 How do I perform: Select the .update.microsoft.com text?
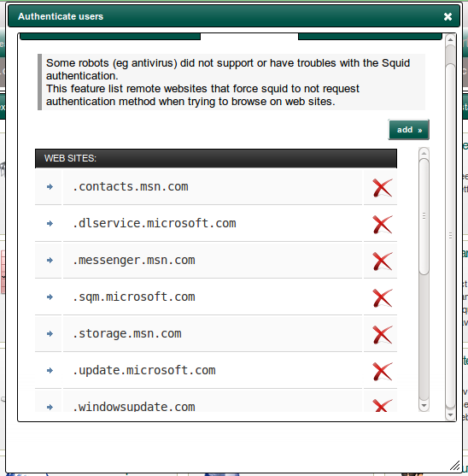[144, 370]
